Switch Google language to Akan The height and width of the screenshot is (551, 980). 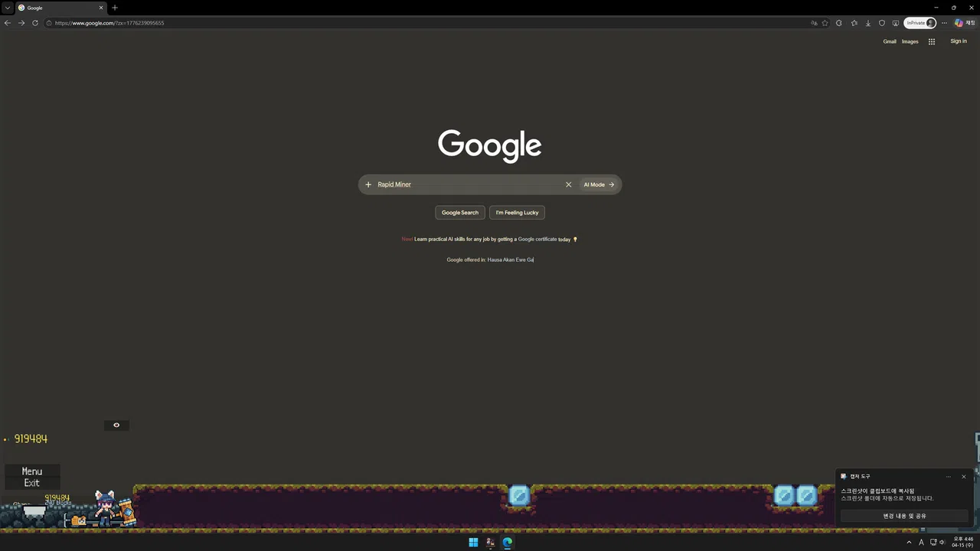[508, 259]
